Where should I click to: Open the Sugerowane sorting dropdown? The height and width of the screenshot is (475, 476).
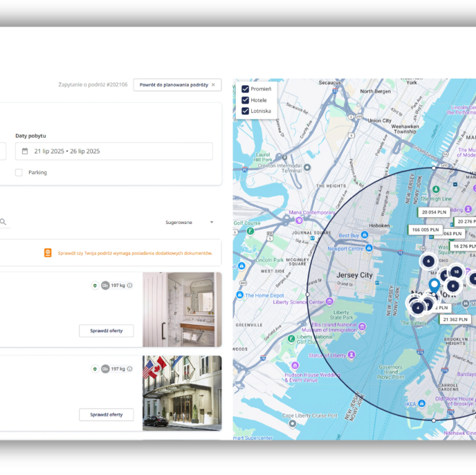coord(189,222)
